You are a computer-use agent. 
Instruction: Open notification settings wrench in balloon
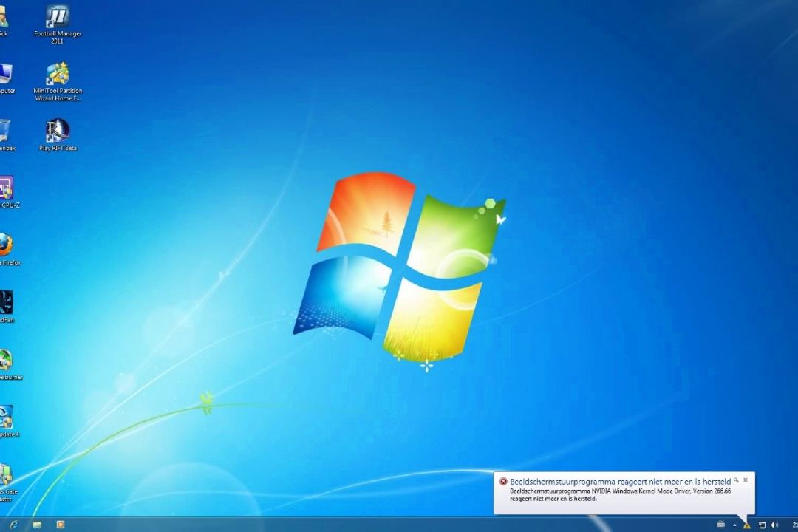click(736, 480)
